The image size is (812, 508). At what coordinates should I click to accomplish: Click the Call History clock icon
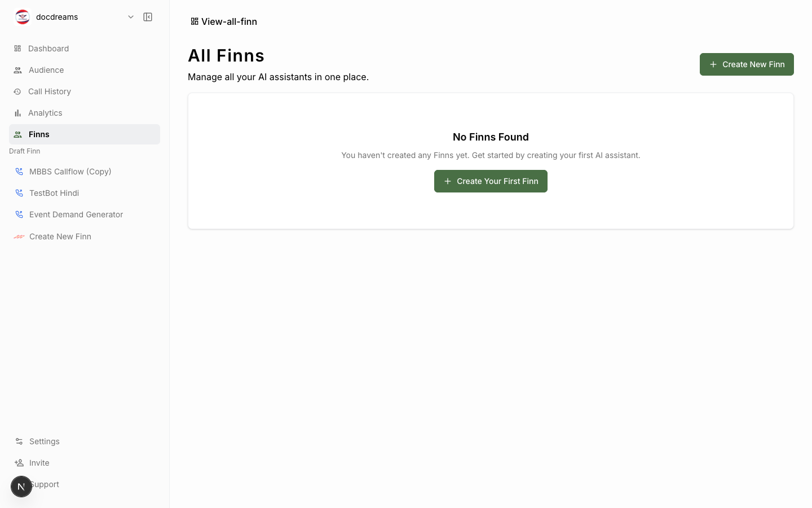pos(17,91)
